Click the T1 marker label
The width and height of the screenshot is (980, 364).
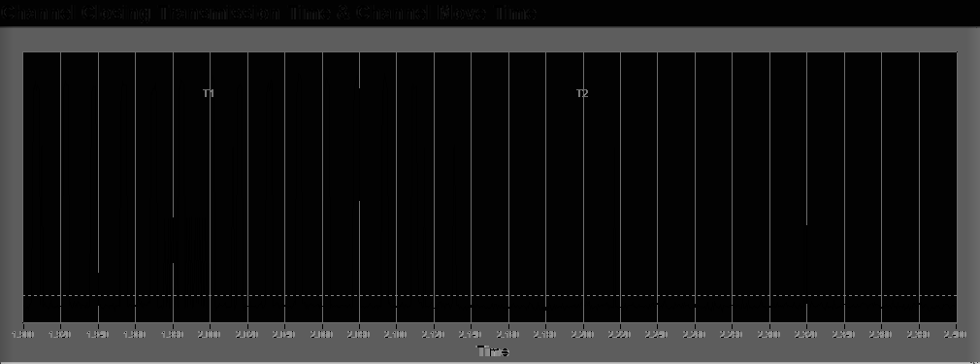coord(209,93)
